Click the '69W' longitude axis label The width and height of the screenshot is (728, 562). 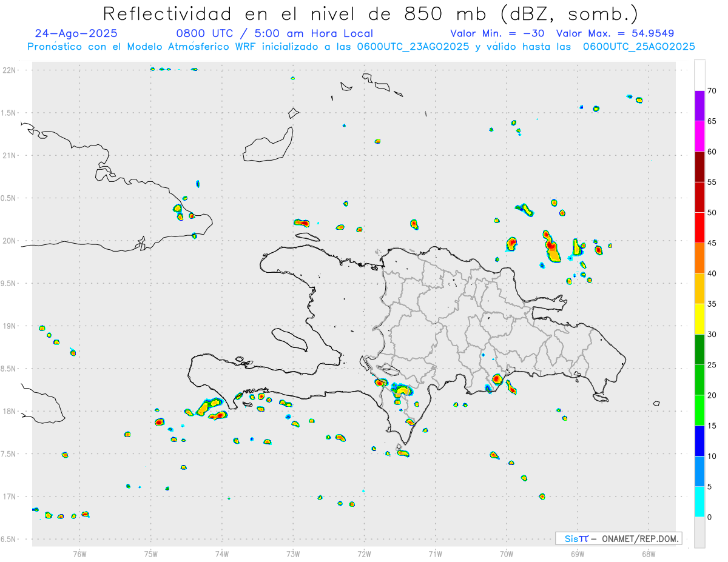(578, 553)
